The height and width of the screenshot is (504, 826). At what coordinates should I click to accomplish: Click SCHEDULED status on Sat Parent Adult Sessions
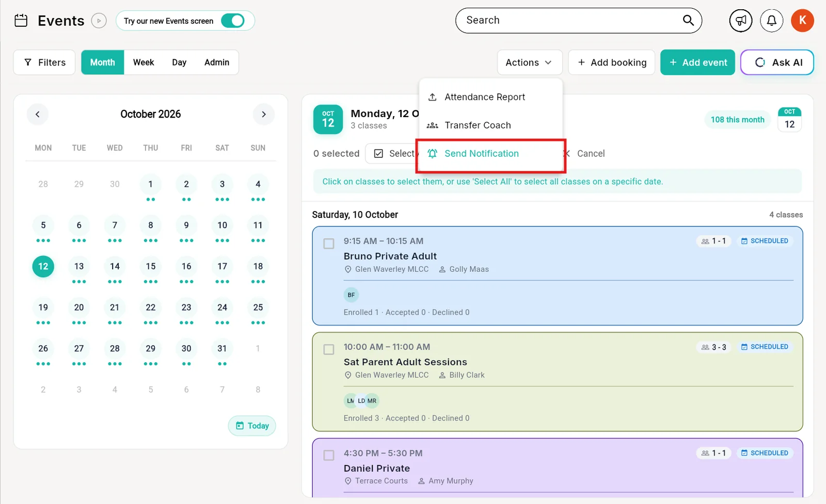point(765,347)
